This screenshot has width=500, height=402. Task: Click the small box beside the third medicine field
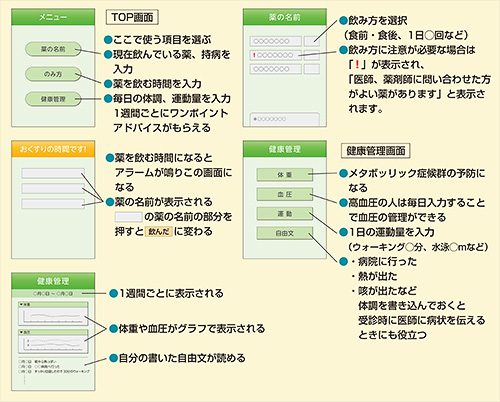312,69
